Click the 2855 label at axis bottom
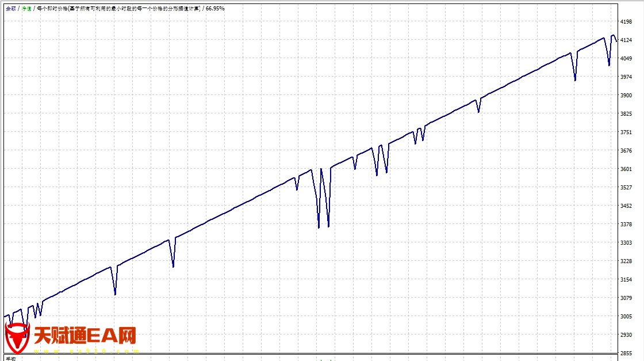The width and height of the screenshot is (644, 361). (x=626, y=354)
